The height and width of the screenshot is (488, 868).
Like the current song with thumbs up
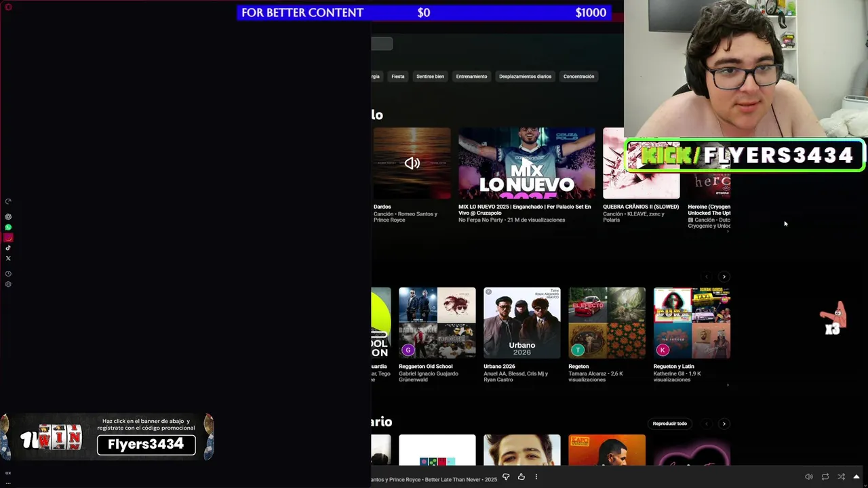coord(521,477)
